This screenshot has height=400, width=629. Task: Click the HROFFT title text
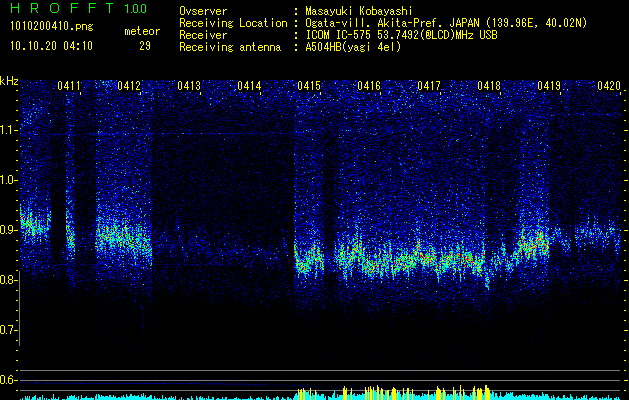(x=63, y=8)
